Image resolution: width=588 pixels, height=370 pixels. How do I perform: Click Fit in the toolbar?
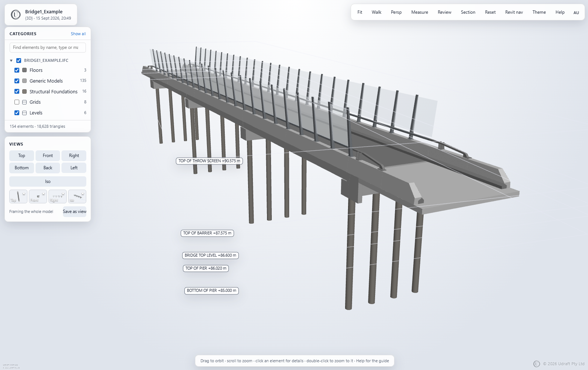pyautogui.click(x=360, y=12)
